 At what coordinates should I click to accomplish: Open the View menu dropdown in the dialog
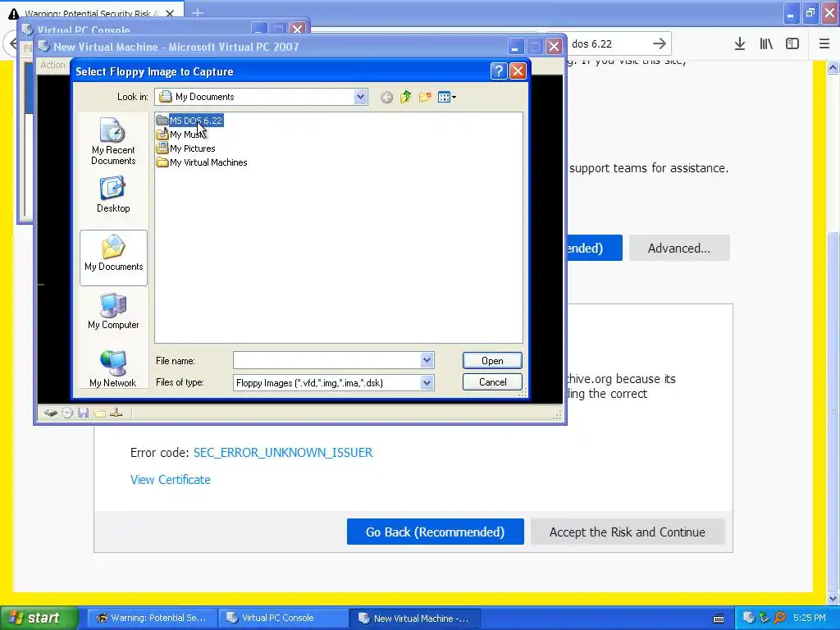(447, 97)
